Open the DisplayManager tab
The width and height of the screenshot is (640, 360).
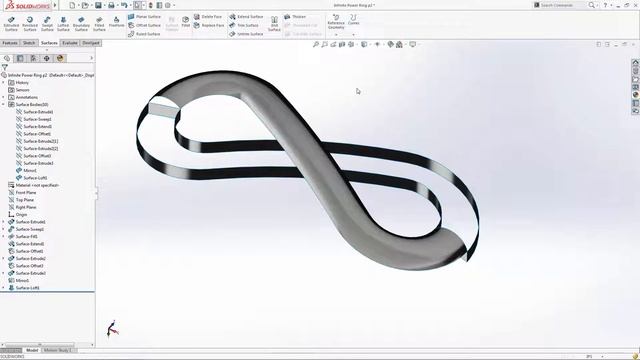pos(60,58)
